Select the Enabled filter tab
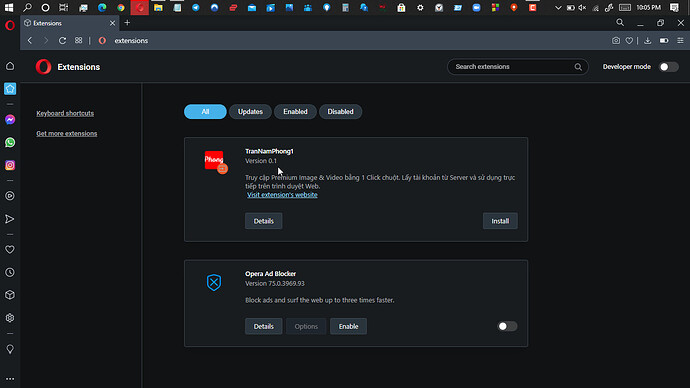This screenshot has height=388, width=690. pyautogui.click(x=295, y=112)
